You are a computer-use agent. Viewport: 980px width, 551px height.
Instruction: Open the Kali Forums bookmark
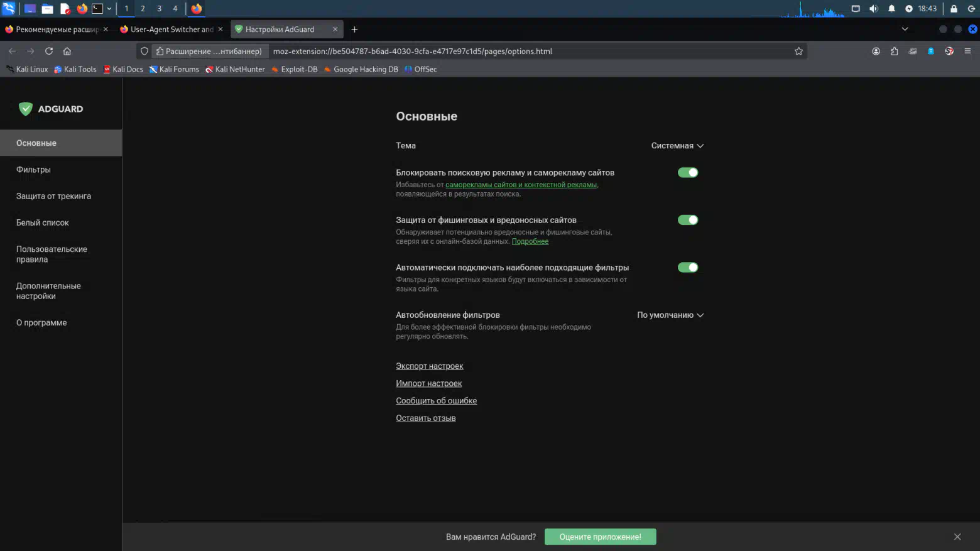click(174, 70)
